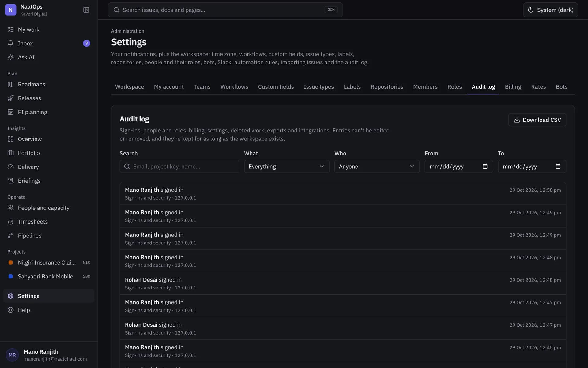Open Ask AI sparkle icon
This screenshot has width=588, height=368.
[x=11, y=57]
